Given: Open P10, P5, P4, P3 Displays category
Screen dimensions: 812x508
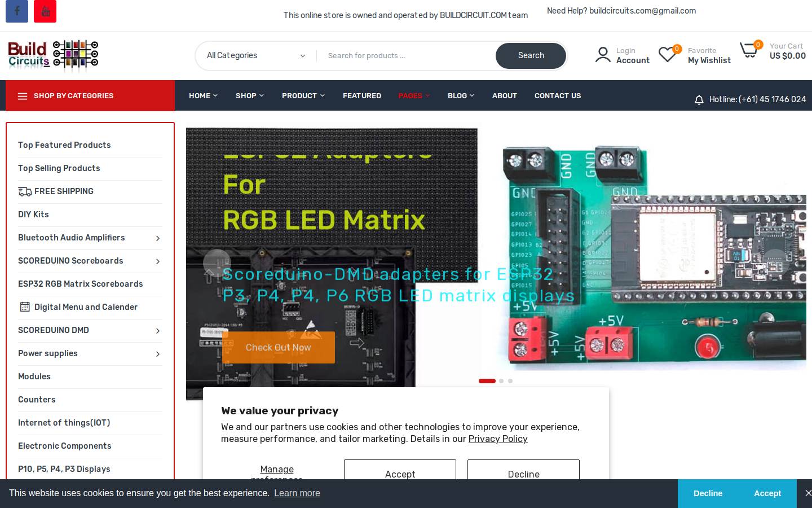Looking at the screenshot, I should (64, 469).
